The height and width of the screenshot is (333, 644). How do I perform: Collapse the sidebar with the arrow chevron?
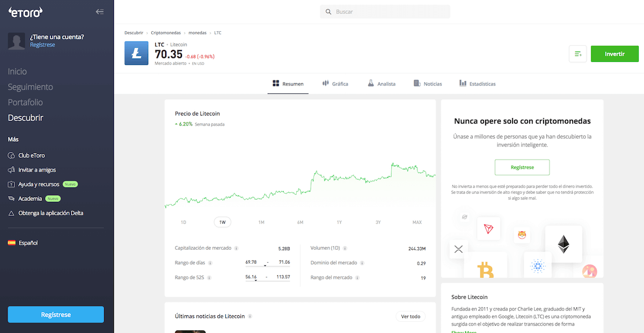100,11
